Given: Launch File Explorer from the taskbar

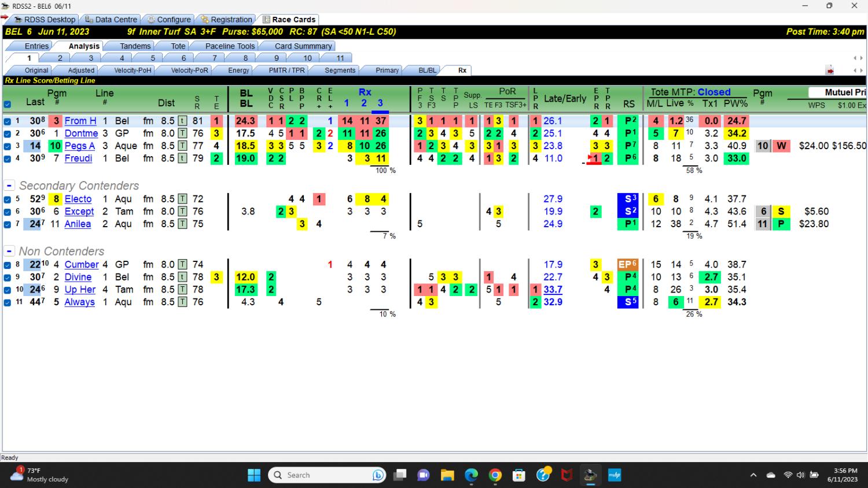Looking at the screenshot, I should point(447,475).
